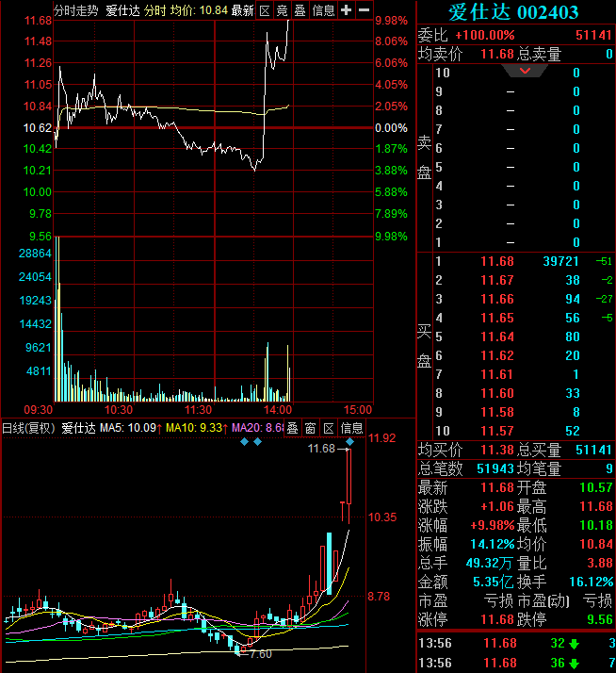Click the 区 button on daily chart toolbar
This screenshot has width=616, height=673.
329,428
